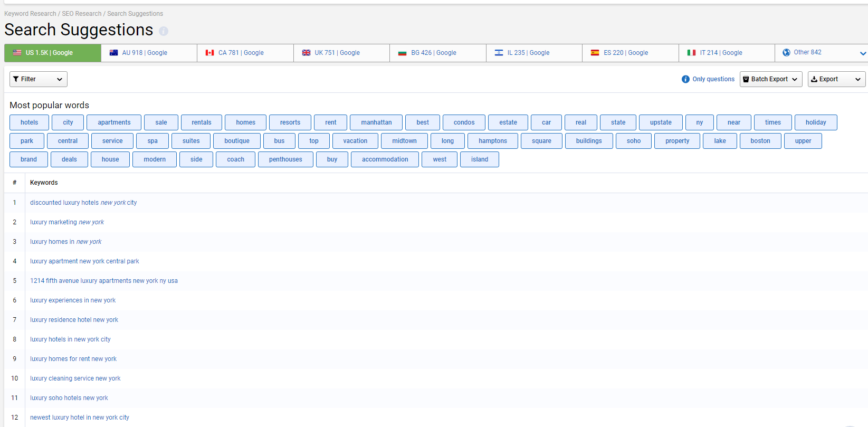
Task: Open the Filter dropdown
Action: 39,79
